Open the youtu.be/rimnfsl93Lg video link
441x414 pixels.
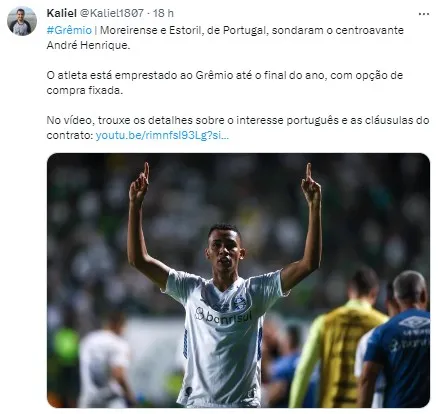click(x=162, y=136)
